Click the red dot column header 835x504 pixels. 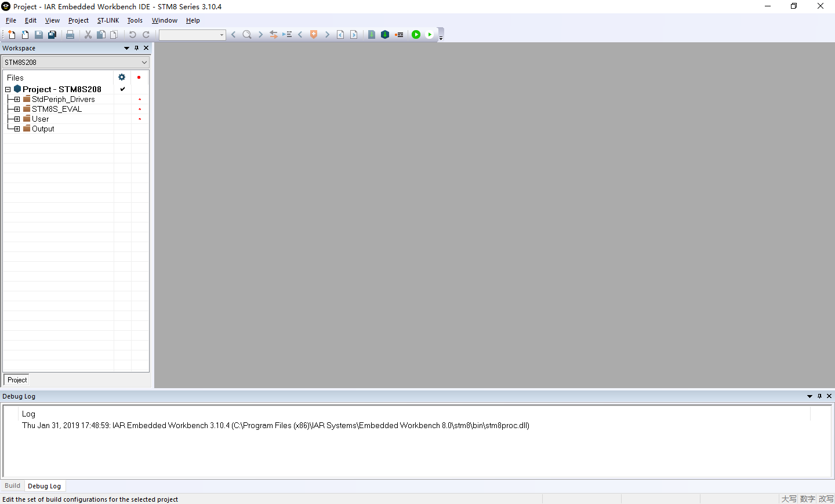(x=139, y=77)
